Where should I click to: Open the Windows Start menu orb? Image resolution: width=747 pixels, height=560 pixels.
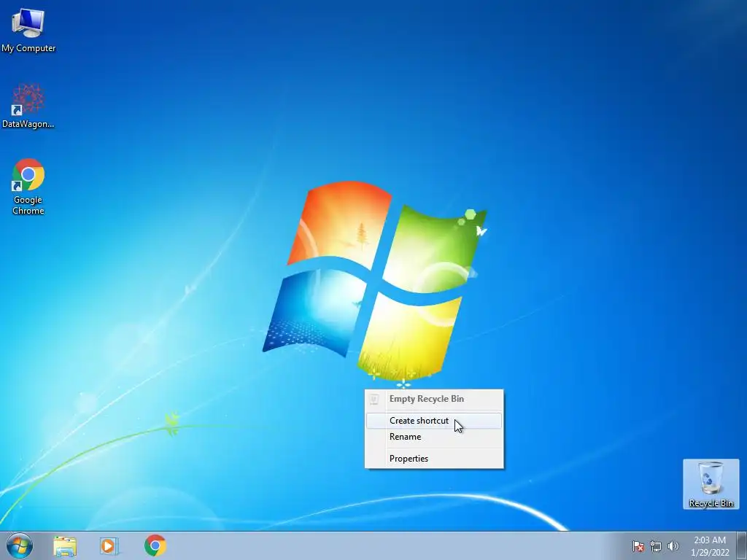click(20, 545)
